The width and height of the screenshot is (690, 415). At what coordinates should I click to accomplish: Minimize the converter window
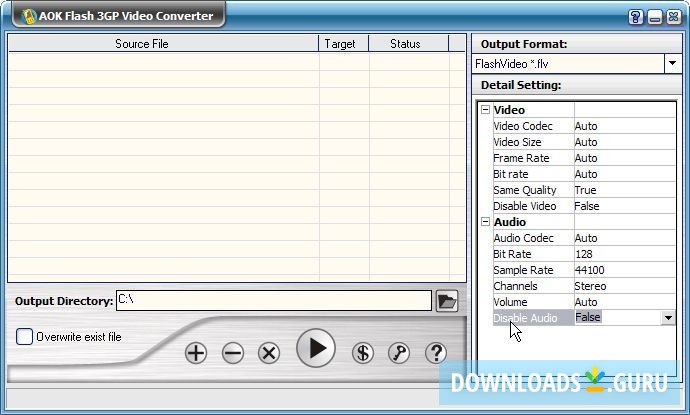coord(655,17)
